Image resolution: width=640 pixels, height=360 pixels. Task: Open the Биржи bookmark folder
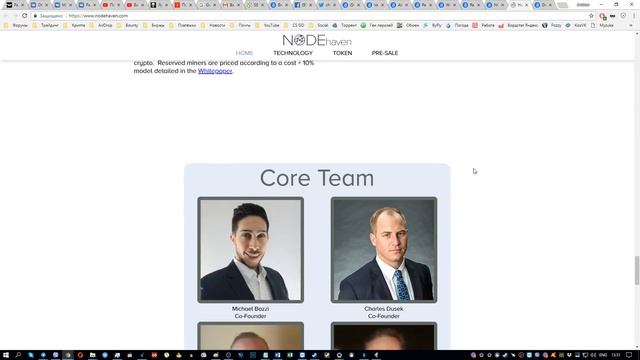tap(154, 25)
